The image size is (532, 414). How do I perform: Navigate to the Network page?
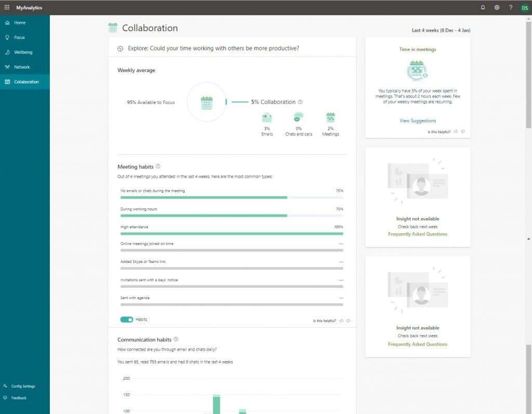point(22,67)
